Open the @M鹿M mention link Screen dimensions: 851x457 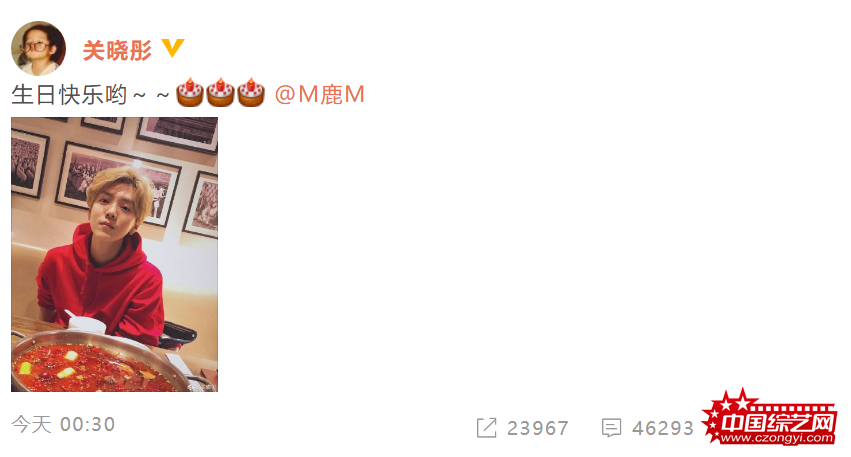[x=320, y=94]
